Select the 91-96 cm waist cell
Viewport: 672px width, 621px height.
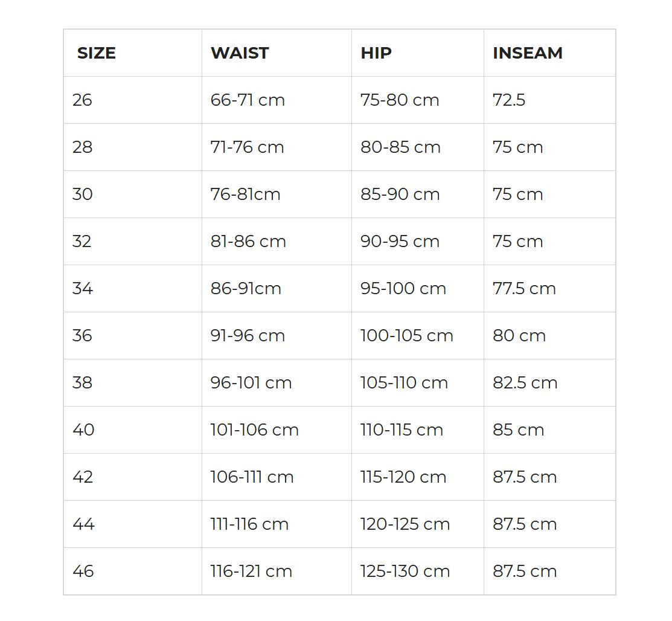248,336
